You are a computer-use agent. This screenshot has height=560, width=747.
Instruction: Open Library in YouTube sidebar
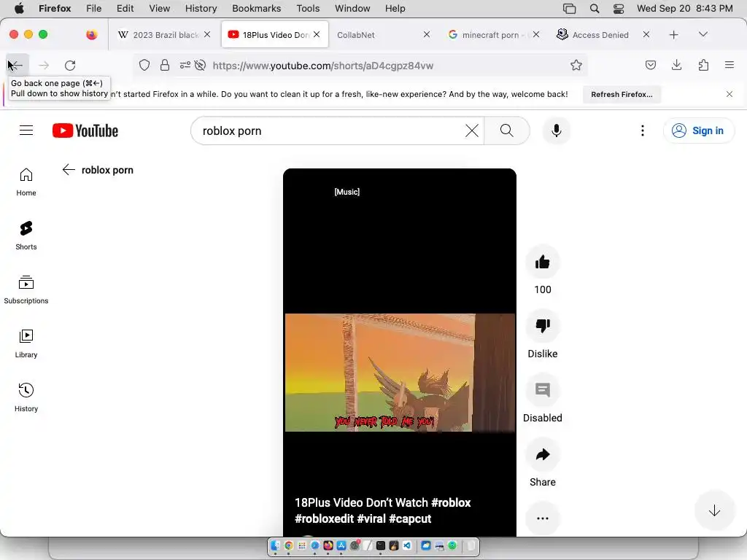point(26,343)
